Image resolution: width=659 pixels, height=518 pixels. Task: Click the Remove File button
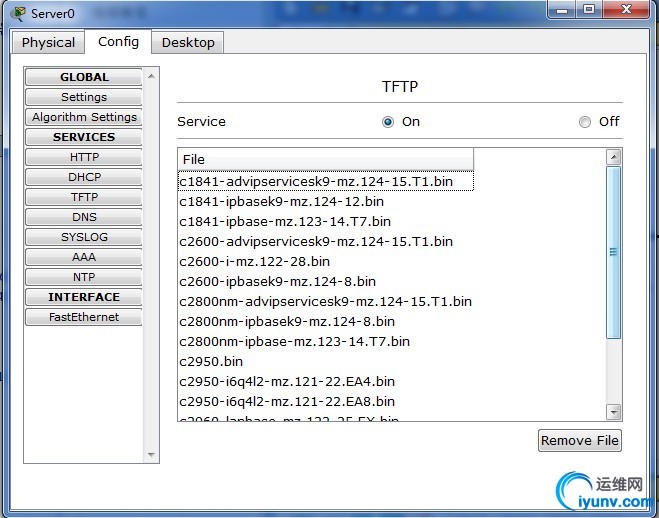(580, 440)
